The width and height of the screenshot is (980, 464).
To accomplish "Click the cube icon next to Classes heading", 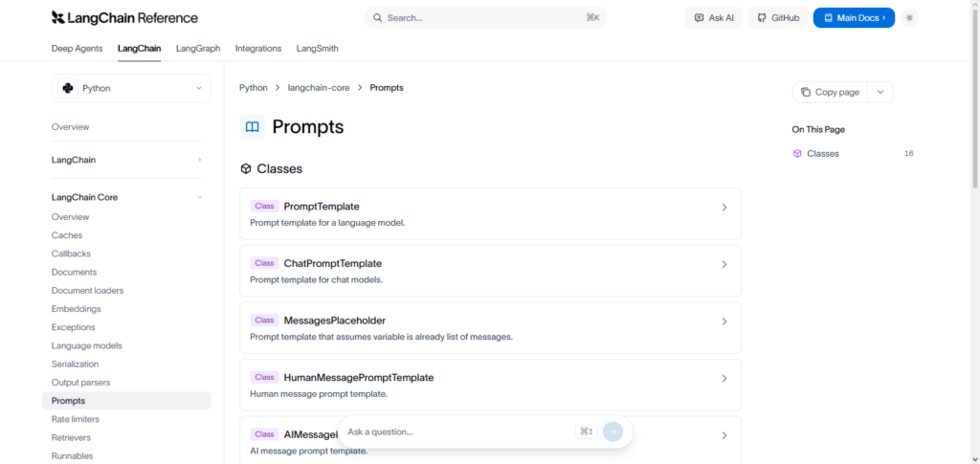I will [x=246, y=168].
